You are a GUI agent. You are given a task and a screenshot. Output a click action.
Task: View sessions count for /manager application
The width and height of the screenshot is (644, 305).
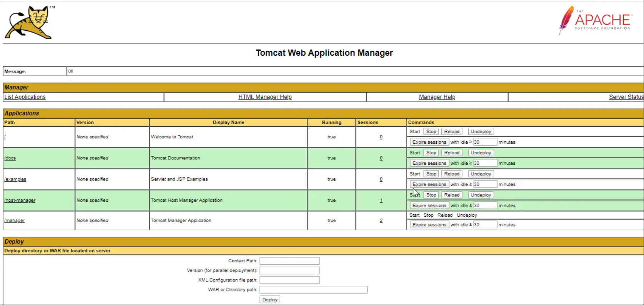click(381, 220)
